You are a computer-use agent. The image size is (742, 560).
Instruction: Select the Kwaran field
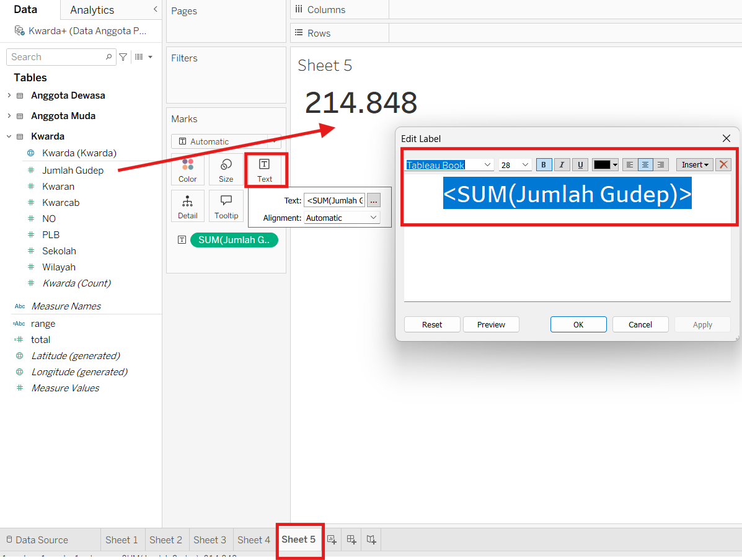coord(58,187)
